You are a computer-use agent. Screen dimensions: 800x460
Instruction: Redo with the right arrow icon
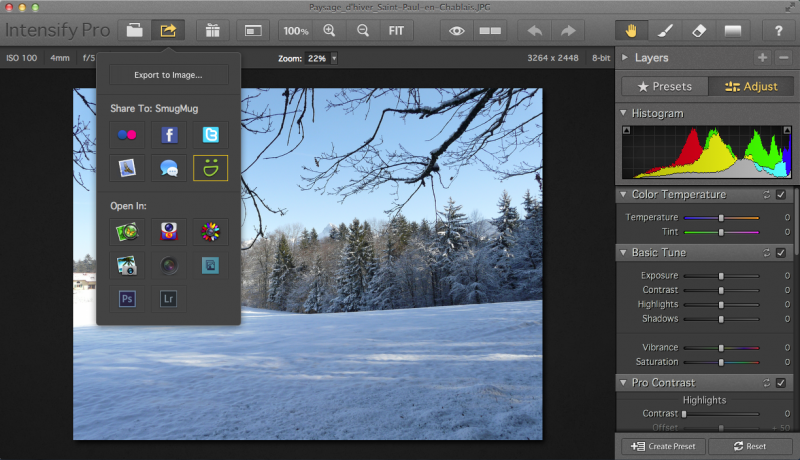click(568, 31)
